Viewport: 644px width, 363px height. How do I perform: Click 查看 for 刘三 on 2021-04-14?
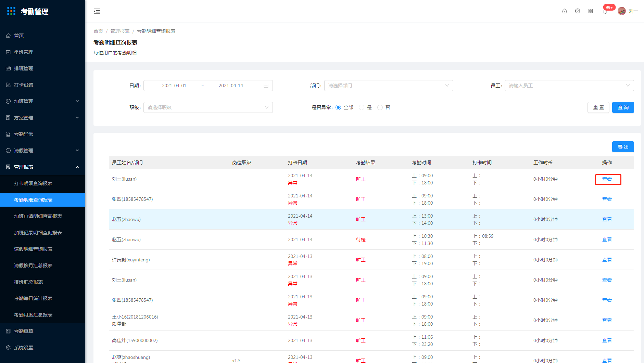pos(607,179)
